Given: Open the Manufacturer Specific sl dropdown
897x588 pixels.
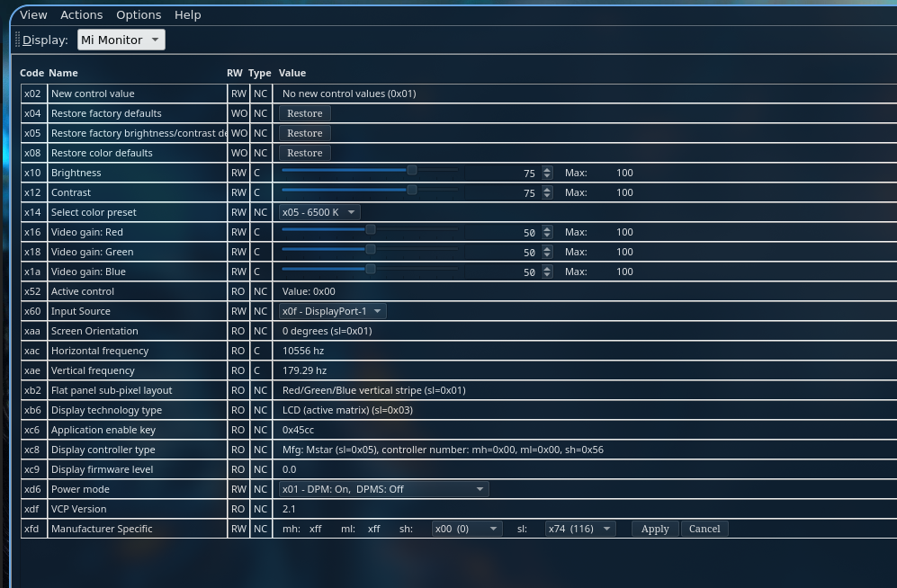Looking at the screenshot, I should tap(580, 529).
